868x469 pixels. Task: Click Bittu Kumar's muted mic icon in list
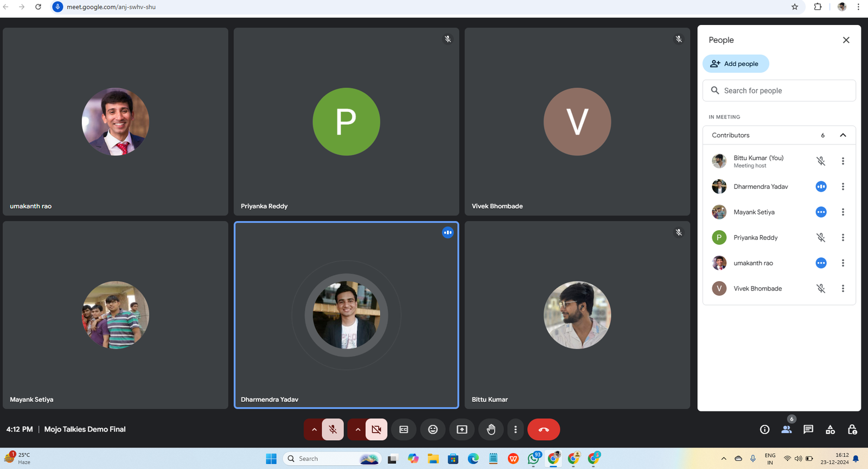pos(821,161)
